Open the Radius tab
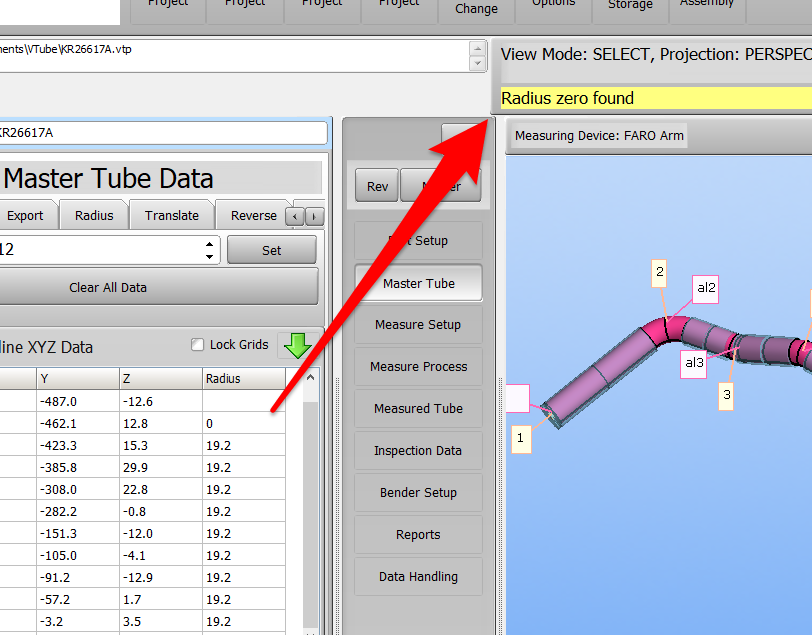Screen dimensions: 812x635 pos(94,215)
